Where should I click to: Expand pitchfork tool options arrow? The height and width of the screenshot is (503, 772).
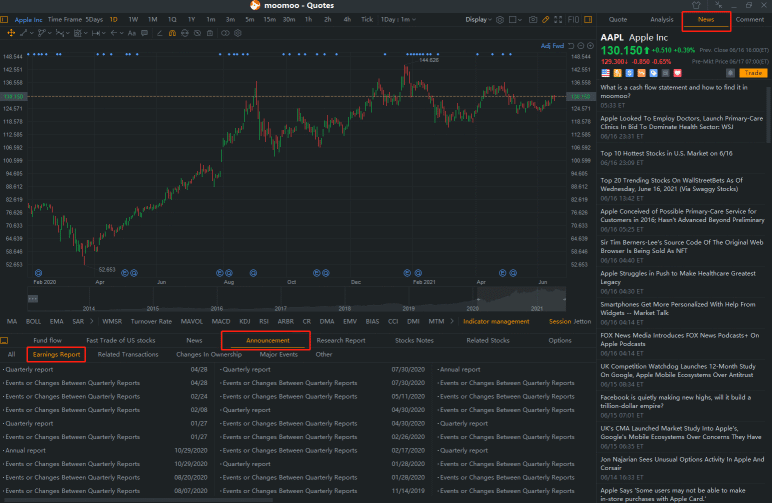(x=68, y=33)
